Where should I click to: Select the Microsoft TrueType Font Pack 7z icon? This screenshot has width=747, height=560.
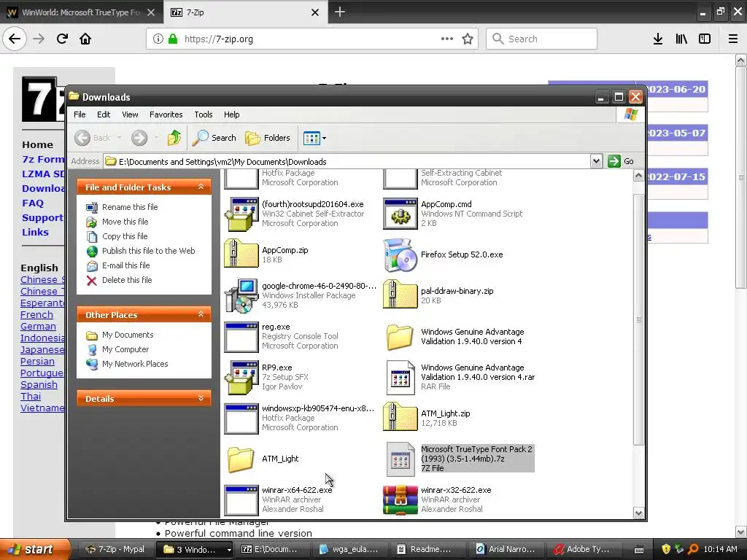click(400, 459)
